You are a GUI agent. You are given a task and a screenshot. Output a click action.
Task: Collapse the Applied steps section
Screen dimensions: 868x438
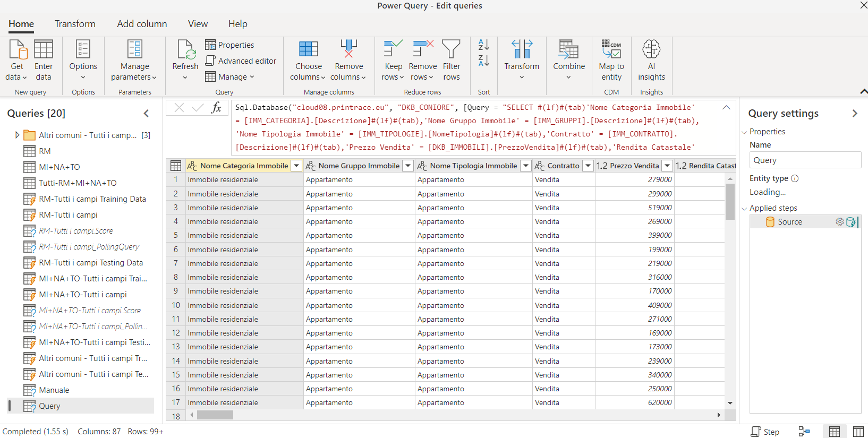click(744, 209)
